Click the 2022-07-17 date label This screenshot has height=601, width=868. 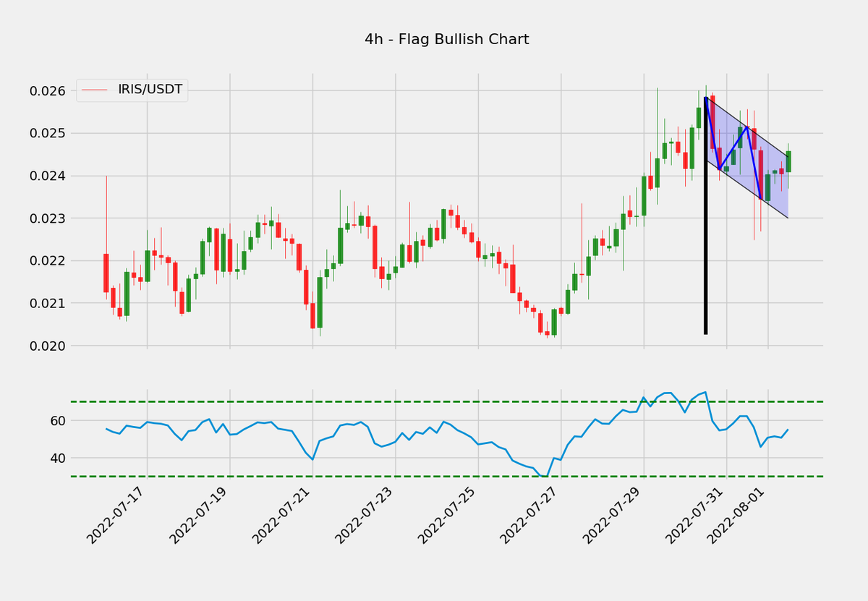tap(114, 516)
